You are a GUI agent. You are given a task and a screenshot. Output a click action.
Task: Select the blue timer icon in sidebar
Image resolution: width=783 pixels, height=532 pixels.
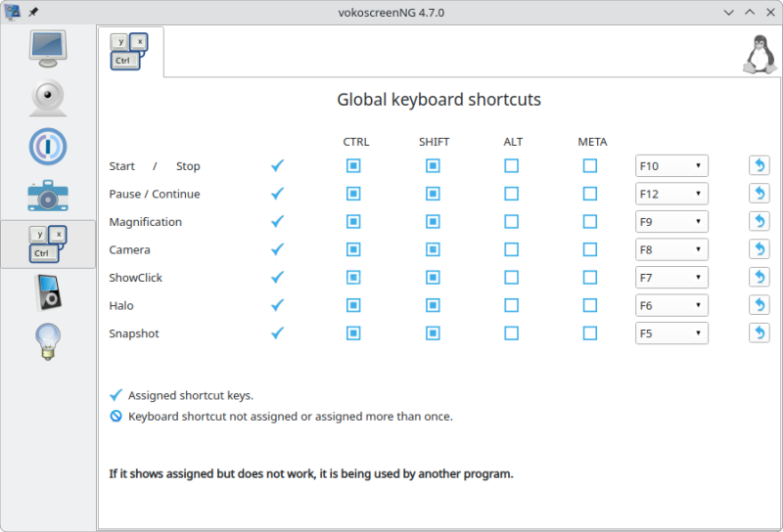pos(48,147)
